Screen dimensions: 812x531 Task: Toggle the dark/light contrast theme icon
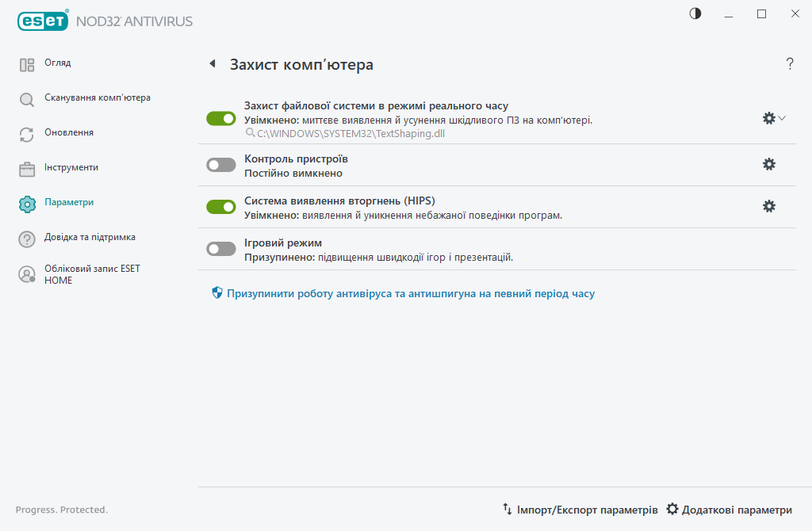click(695, 13)
